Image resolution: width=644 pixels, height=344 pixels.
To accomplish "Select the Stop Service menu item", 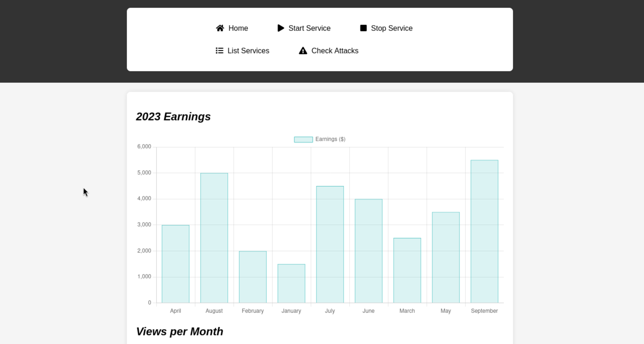I will pos(391,28).
